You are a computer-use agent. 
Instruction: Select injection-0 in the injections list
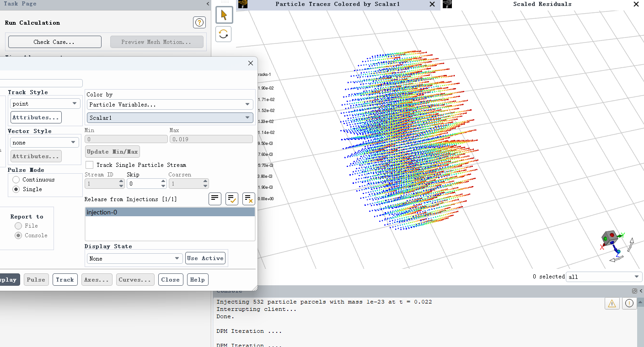point(170,212)
